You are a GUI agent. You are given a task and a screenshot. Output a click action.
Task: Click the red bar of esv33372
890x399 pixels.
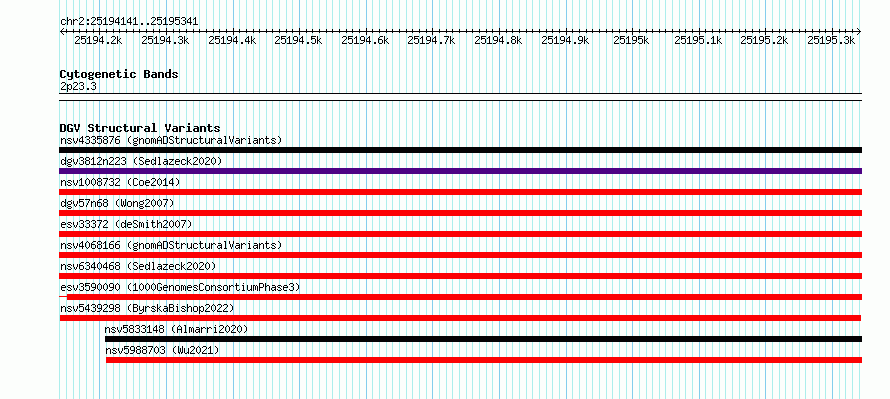pos(460,234)
